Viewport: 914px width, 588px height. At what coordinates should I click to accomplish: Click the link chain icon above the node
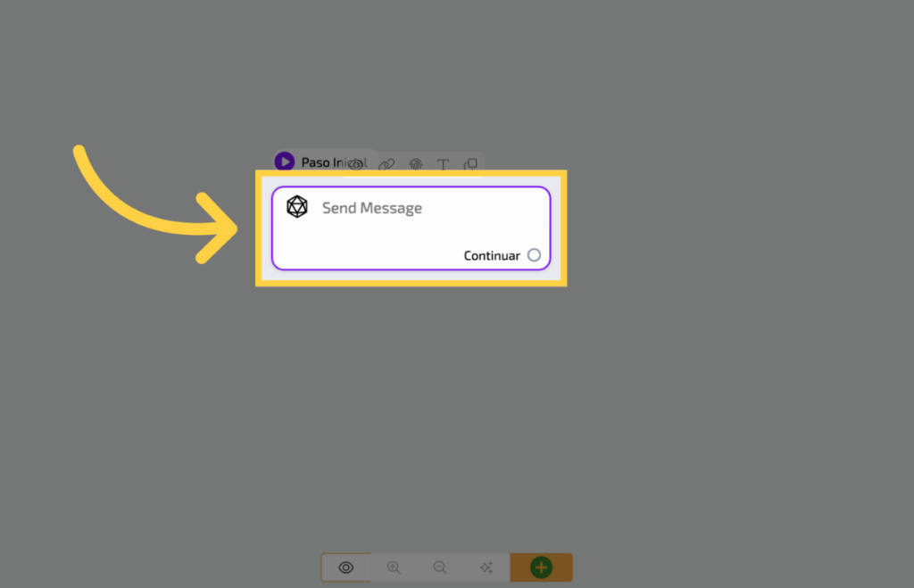point(386,164)
